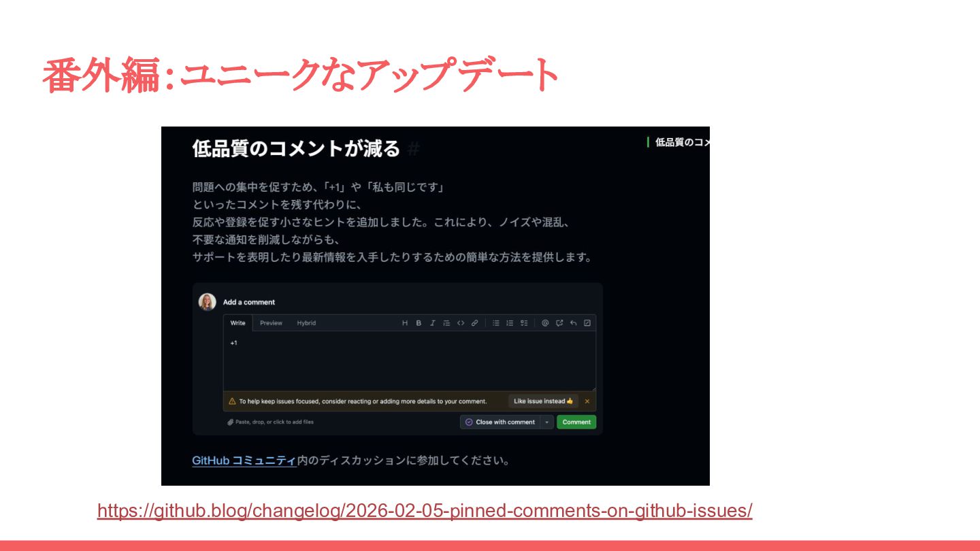Open saved replies with the reply arrow
This screenshot has height=551, width=980.
click(573, 323)
